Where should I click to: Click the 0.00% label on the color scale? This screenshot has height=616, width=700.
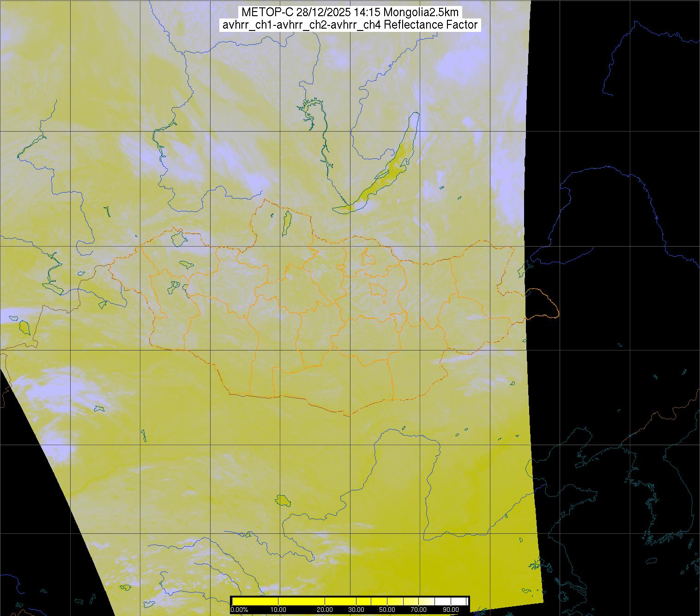(239, 610)
